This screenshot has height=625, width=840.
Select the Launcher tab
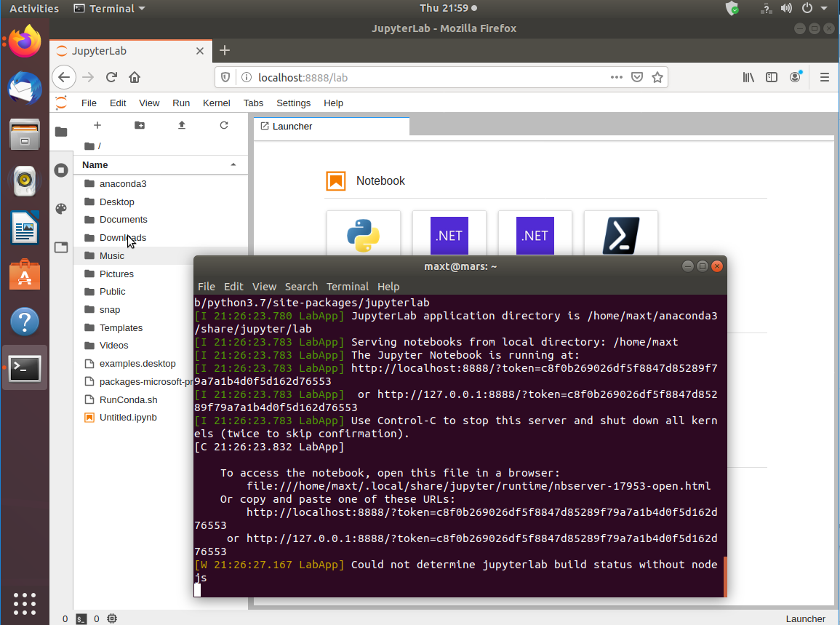click(332, 126)
